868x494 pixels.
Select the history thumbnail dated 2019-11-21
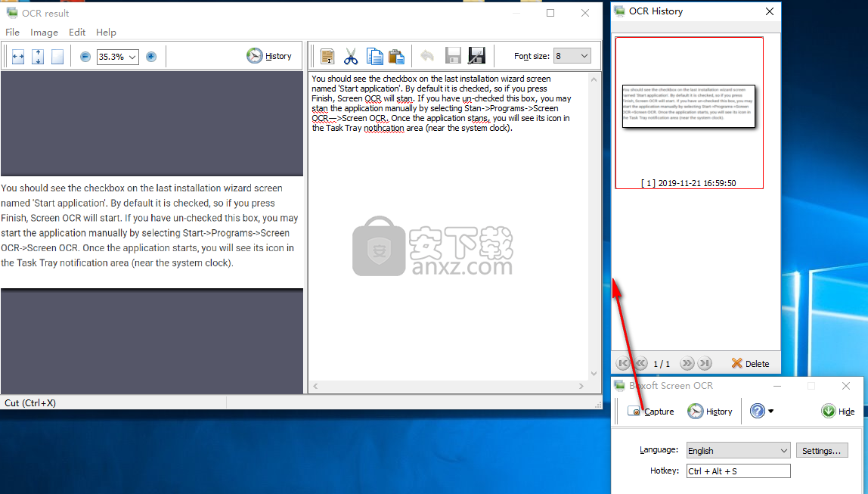690,113
